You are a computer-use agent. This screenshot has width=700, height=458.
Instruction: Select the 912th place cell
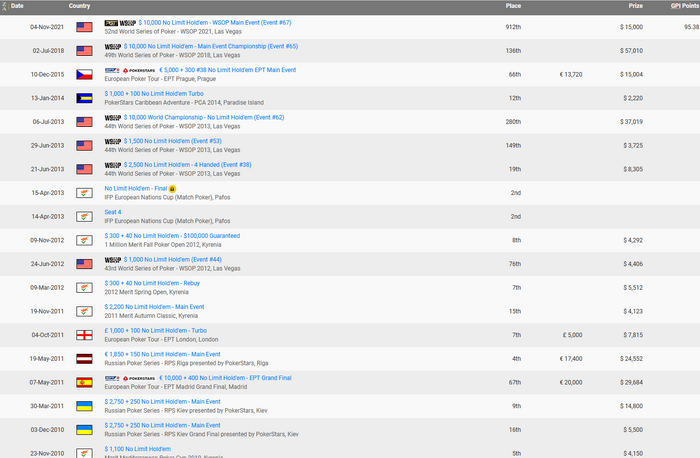click(x=513, y=27)
